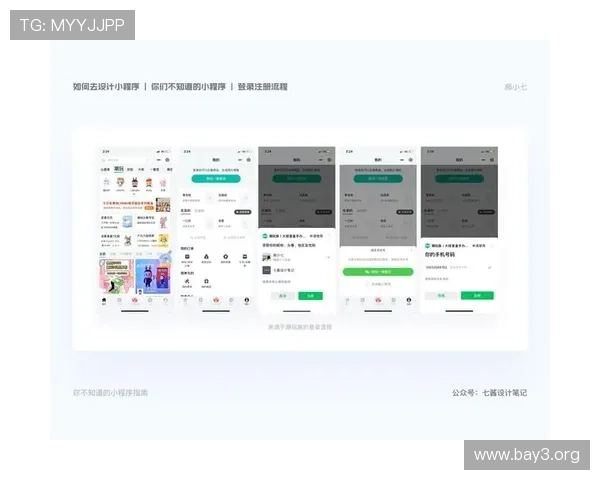The image size is (600, 480).
Task: Open the headset support icon on profile screen
Action: tap(206, 281)
